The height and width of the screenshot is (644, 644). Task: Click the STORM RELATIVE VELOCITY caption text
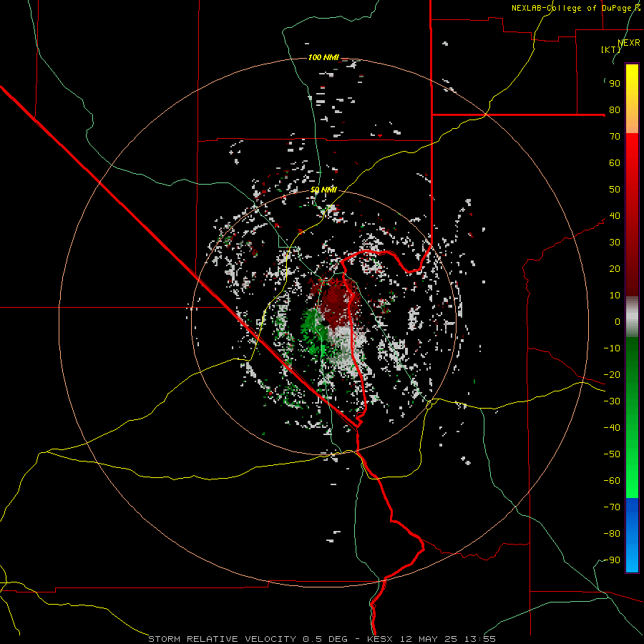point(222,639)
